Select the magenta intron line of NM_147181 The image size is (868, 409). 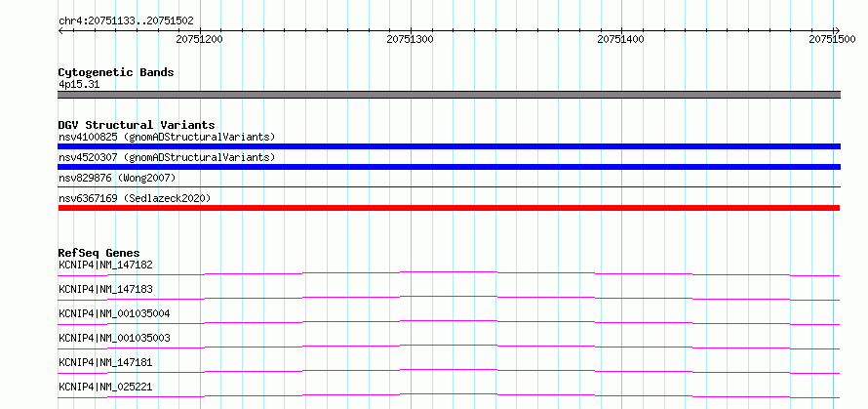pyautogui.click(x=449, y=371)
